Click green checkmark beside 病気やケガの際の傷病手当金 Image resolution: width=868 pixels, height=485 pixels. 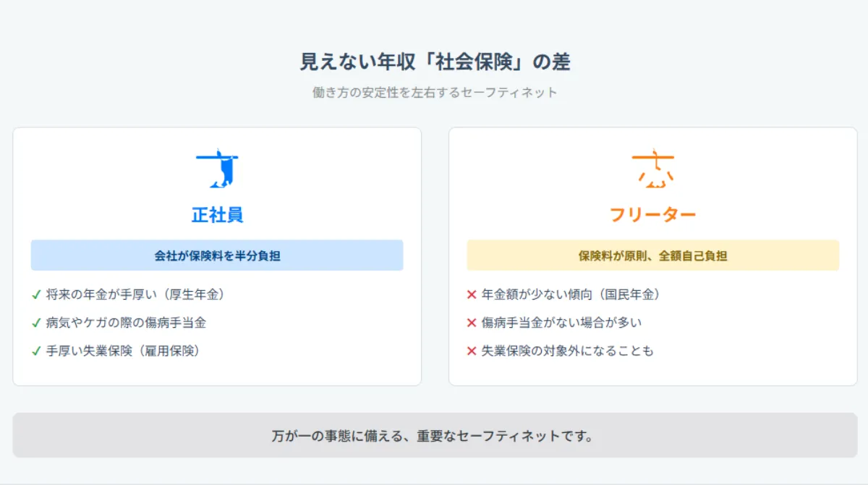tap(36, 323)
